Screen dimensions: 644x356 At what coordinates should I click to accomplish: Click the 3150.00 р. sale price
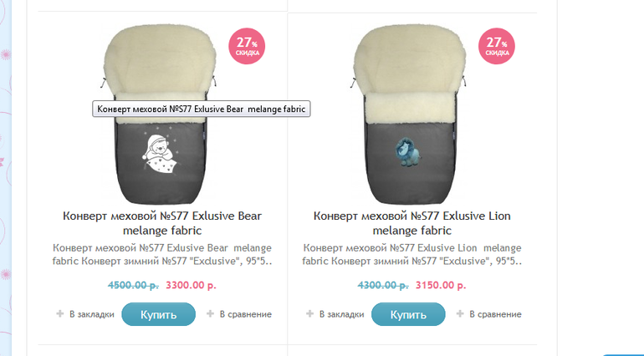(x=441, y=285)
